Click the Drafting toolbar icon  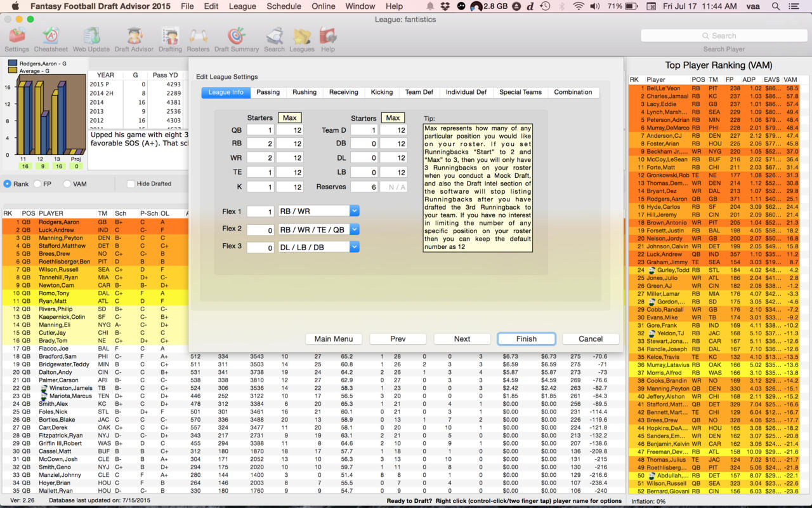point(170,37)
